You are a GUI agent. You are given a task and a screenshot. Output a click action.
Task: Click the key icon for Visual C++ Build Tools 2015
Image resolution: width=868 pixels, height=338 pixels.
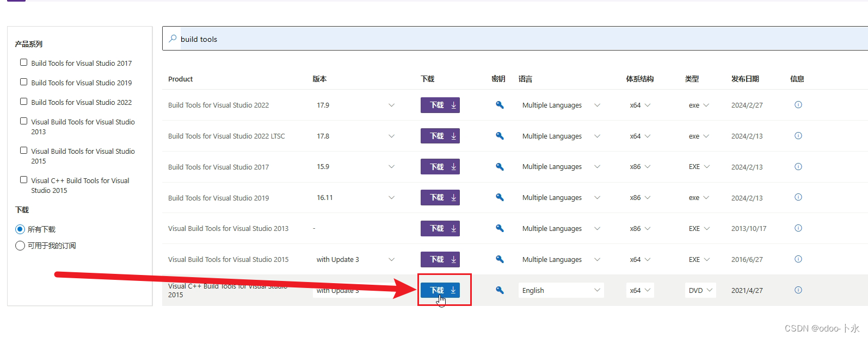[500, 290]
